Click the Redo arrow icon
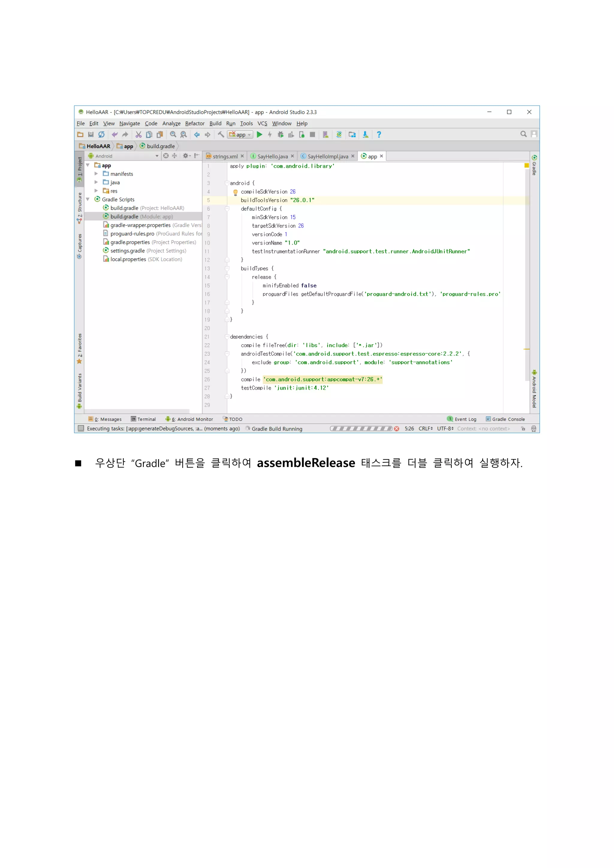This screenshot has height=868, width=614. click(125, 135)
